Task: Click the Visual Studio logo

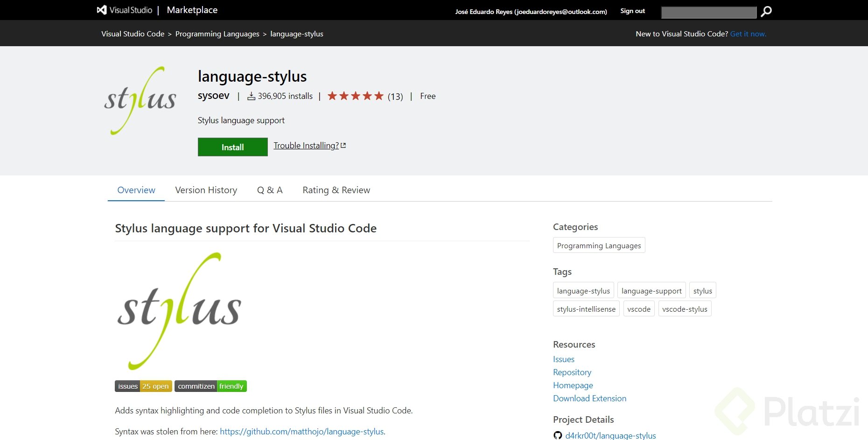Action: pos(101,10)
